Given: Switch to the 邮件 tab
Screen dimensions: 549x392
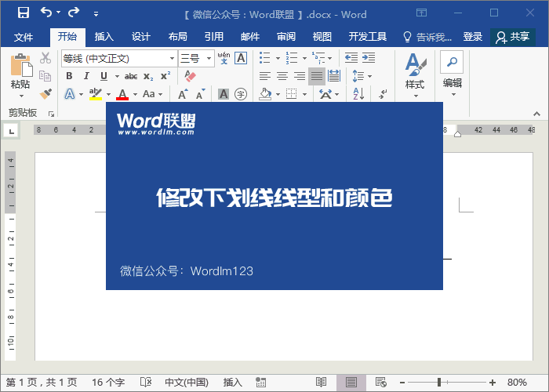Looking at the screenshot, I should click(x=250, y=36).
